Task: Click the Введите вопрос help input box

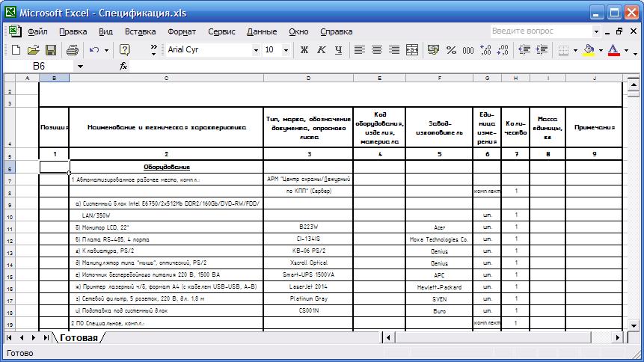Action: pos(541,31)
